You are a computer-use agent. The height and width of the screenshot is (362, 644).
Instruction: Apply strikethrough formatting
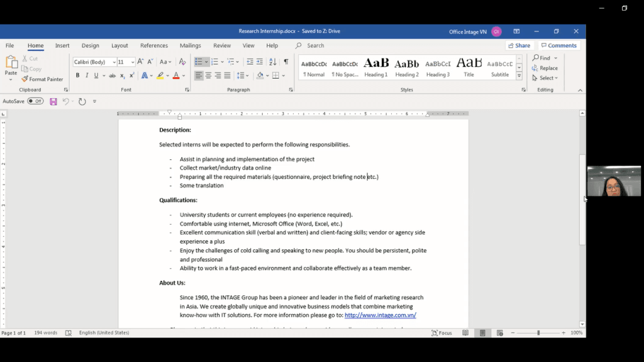[x=112, y=76]
